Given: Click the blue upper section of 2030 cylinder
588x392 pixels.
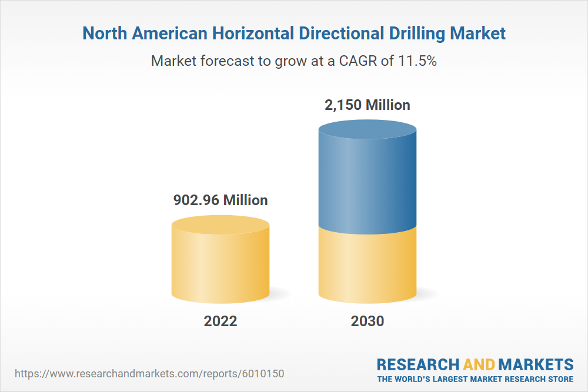Looking at the screenshot, I should pos(367,182).
